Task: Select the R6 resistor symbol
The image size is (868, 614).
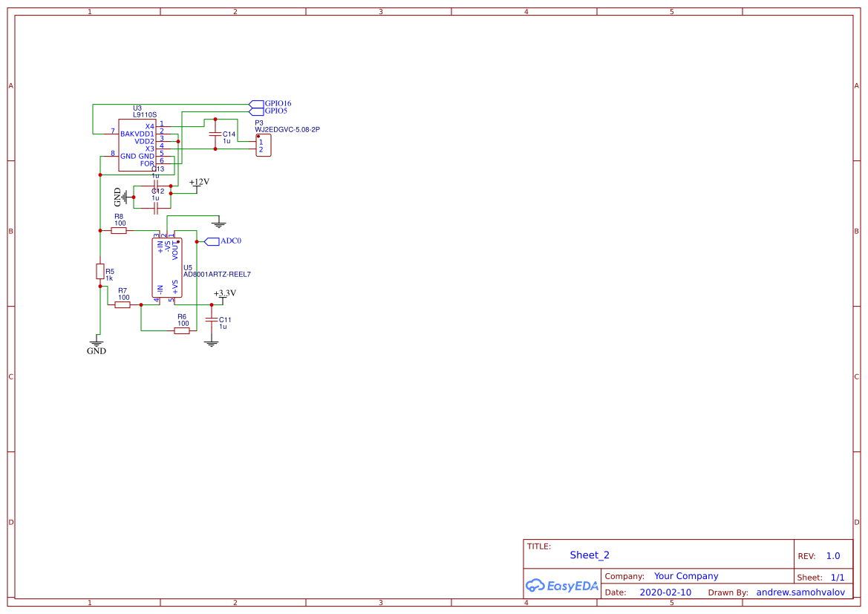Action: 182,330
